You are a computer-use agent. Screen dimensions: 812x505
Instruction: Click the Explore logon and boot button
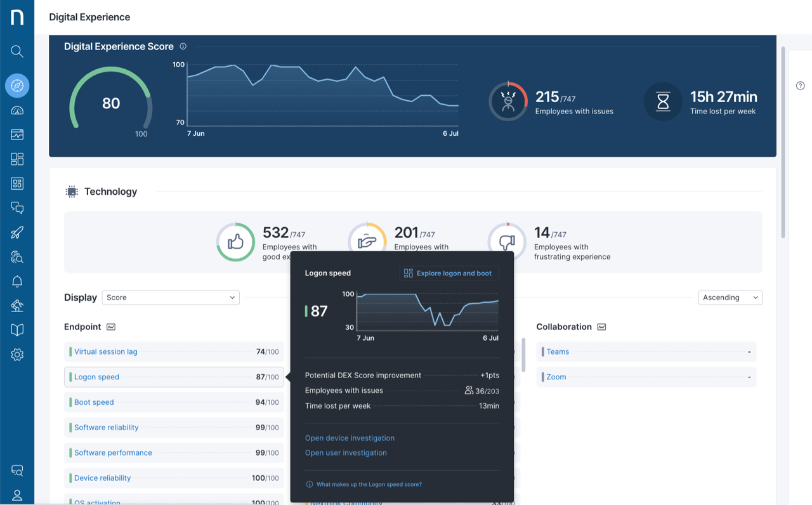pyautogui.click(x=449, y=273)
